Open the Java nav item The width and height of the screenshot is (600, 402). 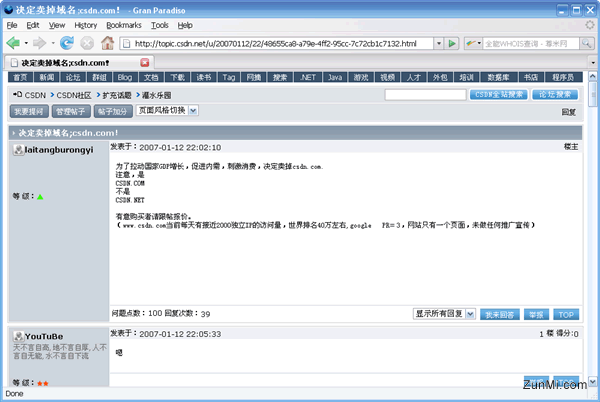335,77
